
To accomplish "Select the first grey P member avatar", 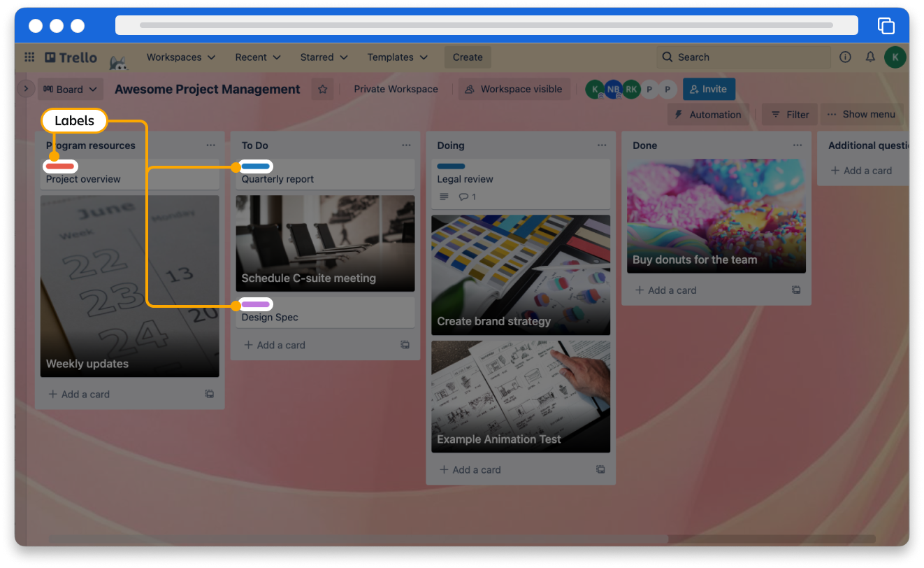I will pos(649,90).
